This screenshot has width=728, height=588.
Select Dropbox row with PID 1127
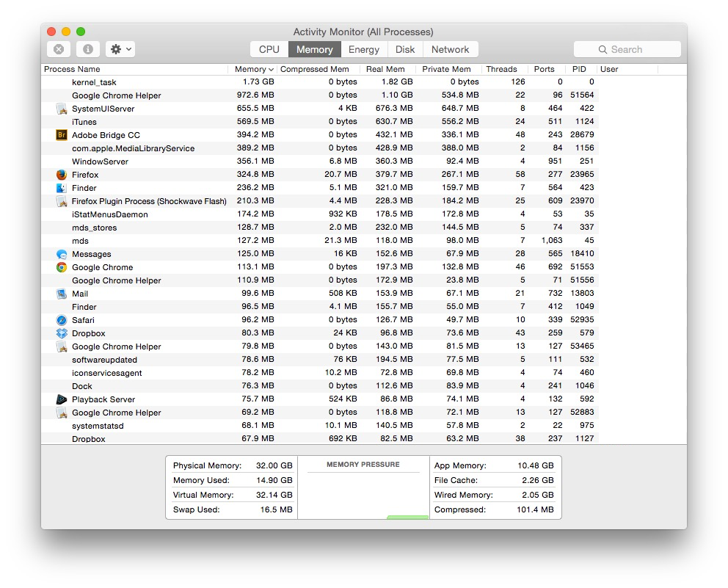pyautogui.click(x=320, y=439)
